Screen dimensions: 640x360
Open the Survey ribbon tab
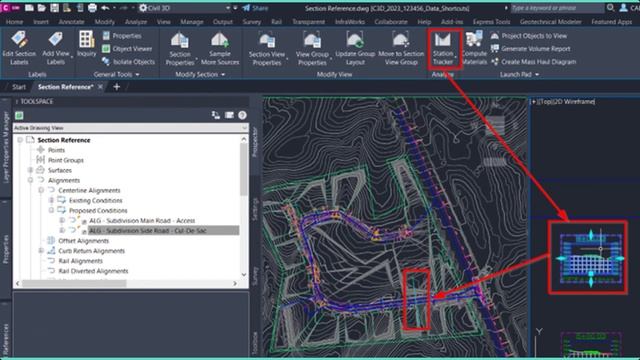coord(252,22)
